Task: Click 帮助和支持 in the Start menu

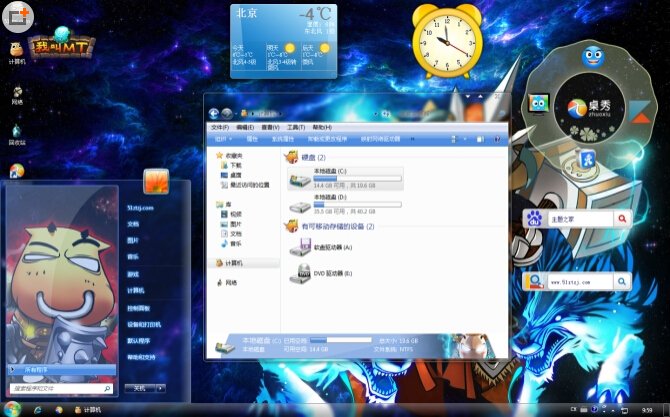Action: pos(141,357)
